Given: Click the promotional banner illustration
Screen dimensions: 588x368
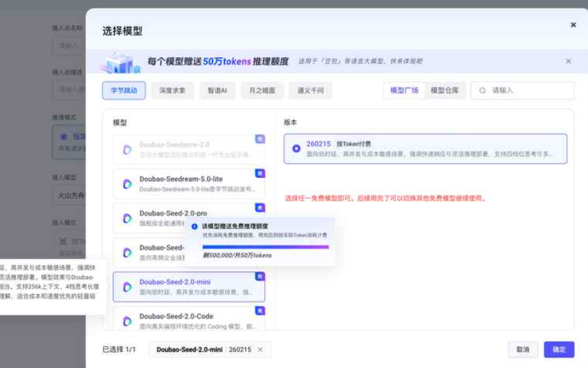Looking at the screenshot, I should [x=121, y=62].
